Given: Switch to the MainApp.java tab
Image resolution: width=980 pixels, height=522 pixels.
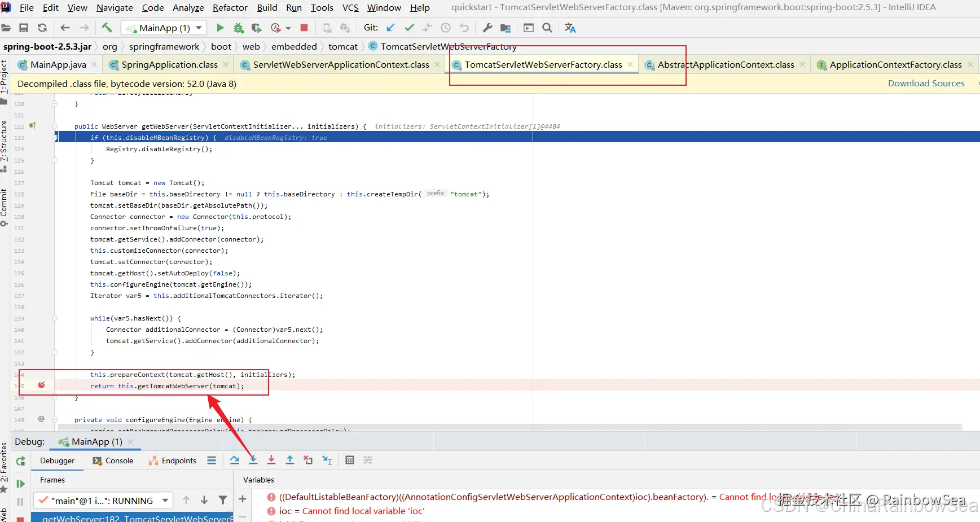Looking at the screenshot, I should 58,65.
